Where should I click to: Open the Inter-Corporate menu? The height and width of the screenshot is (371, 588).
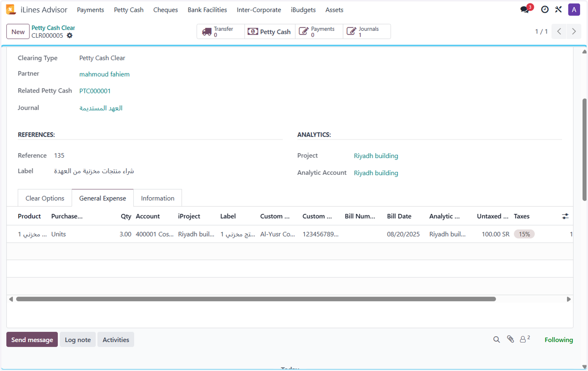(259, 10)
